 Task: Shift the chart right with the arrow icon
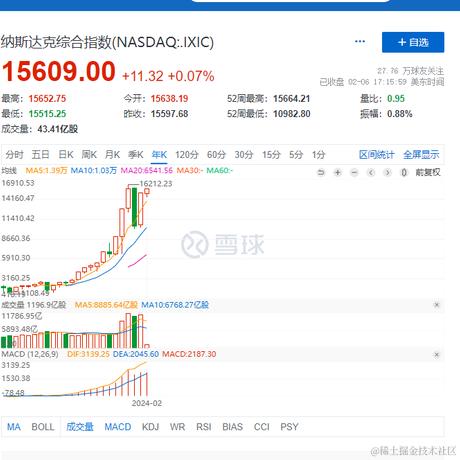click(x=387, y=172)
